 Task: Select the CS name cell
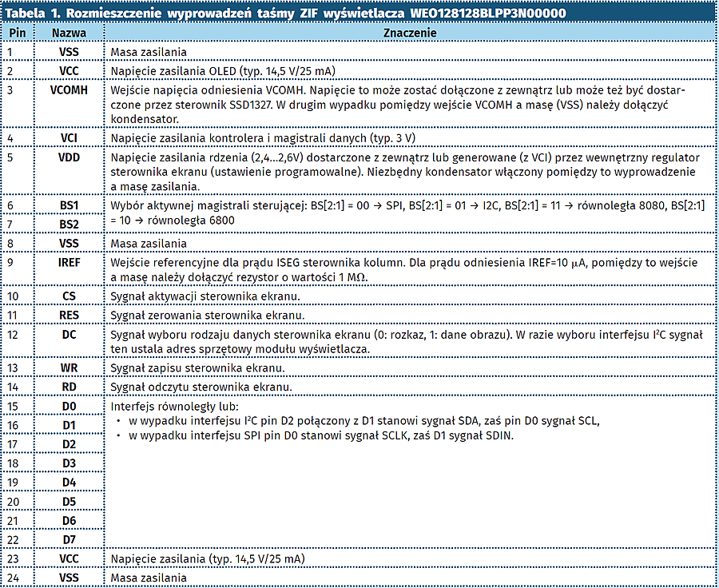[x=69, y=296]
